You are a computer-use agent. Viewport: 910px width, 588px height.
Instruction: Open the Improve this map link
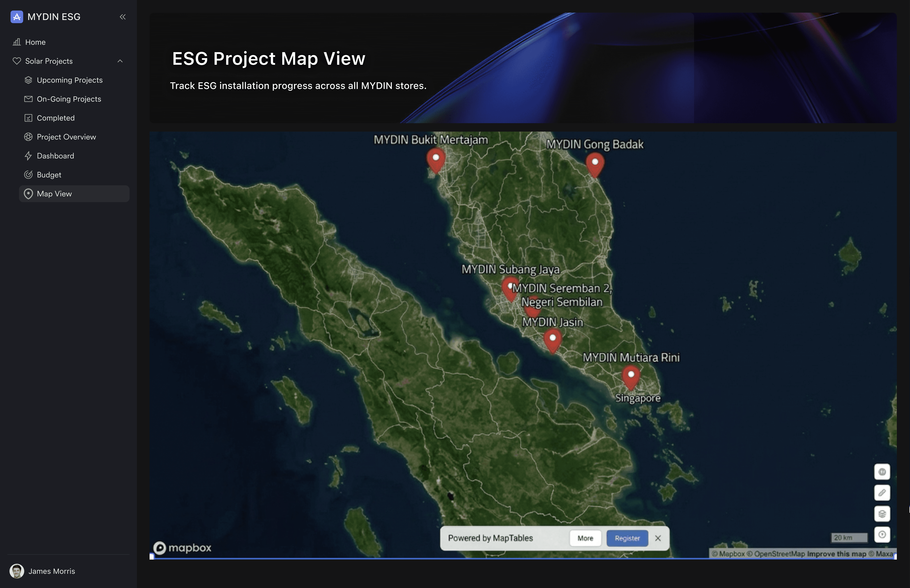click(836, 554)
